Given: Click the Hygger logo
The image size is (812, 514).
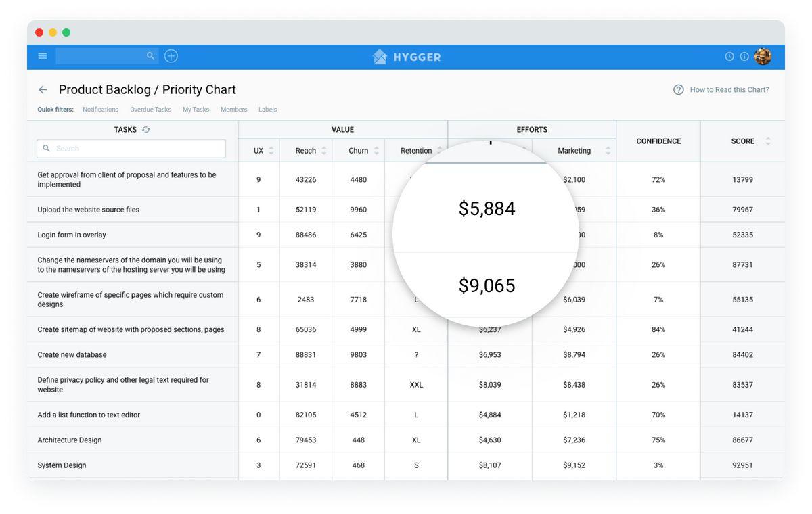Looking at the screenshot, I should click(x=407, y=57).
